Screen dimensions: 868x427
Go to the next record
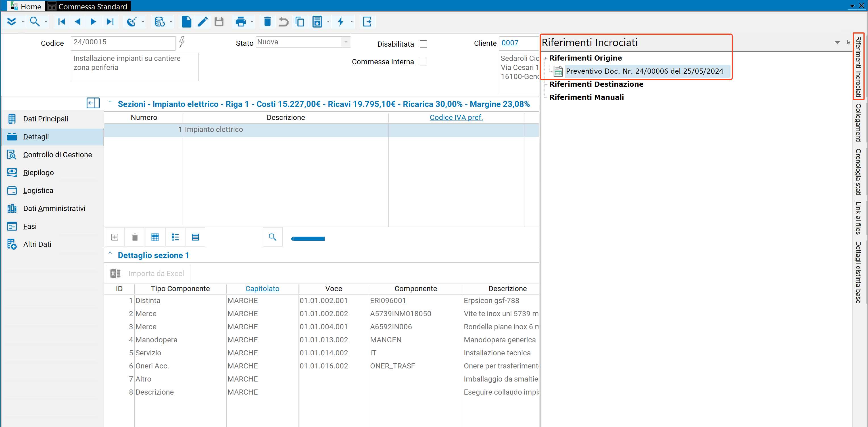94,22
